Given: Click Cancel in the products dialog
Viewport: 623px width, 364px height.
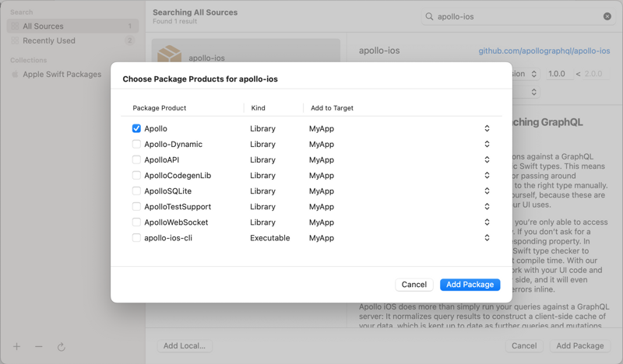Looking at the screenshot, I should (414, 285).
